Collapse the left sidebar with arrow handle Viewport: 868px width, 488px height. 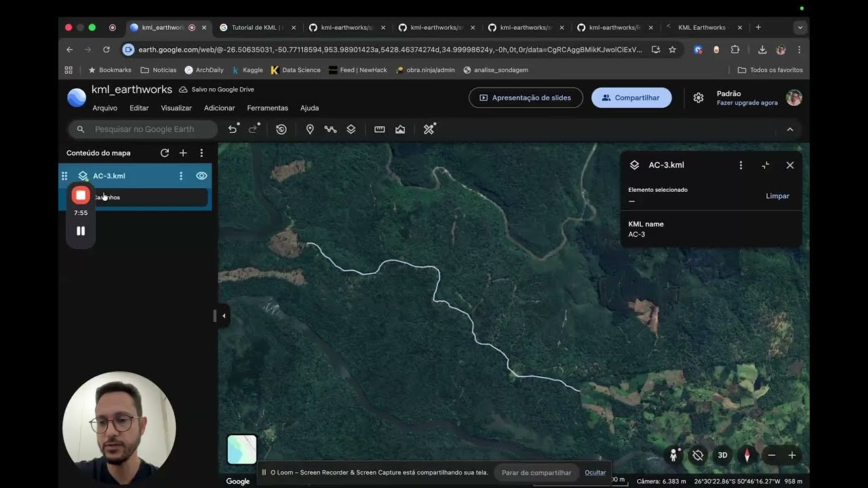(224, 316)
